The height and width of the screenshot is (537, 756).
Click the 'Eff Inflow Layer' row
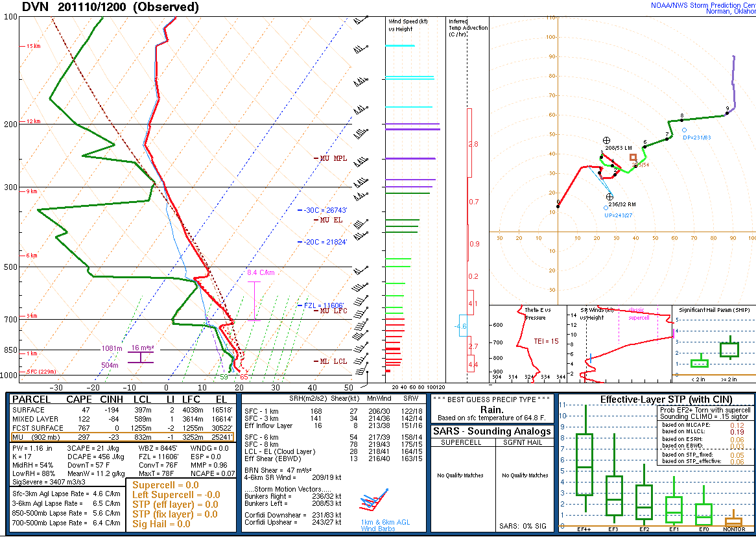click(x=333, y=425)
